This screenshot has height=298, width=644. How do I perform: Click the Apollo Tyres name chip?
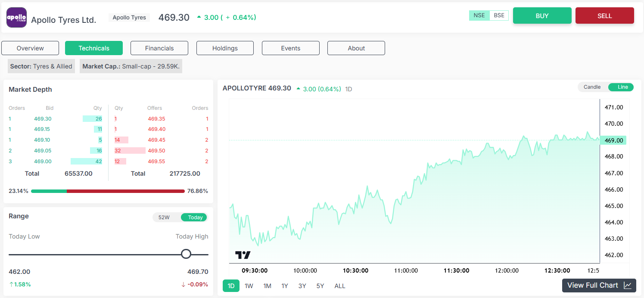pyautogui.click(x=129, y=18)
